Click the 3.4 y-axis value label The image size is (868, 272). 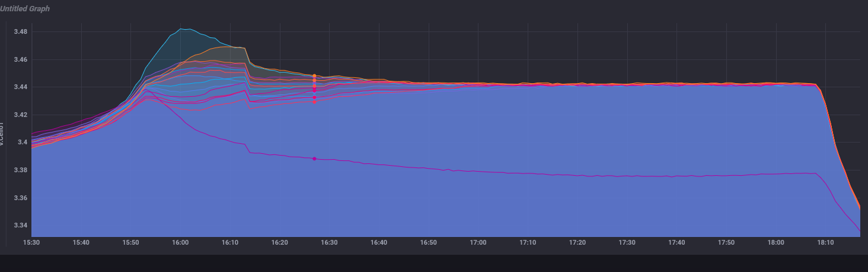[21, 143]
